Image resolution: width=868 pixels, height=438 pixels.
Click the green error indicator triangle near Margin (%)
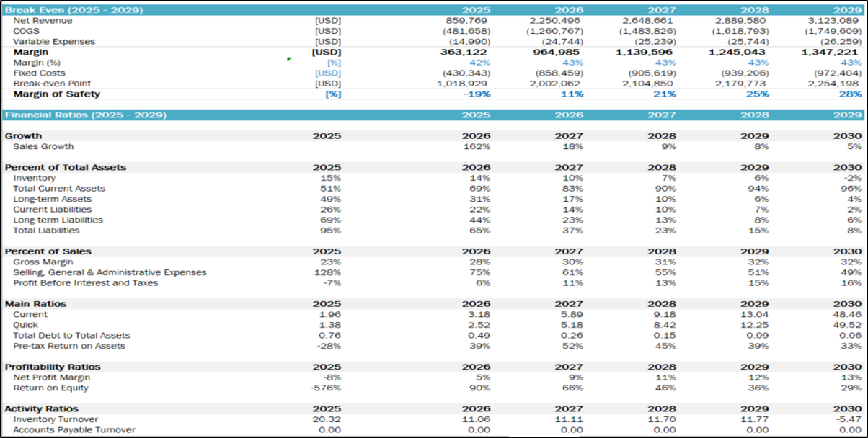pos(289,60)
